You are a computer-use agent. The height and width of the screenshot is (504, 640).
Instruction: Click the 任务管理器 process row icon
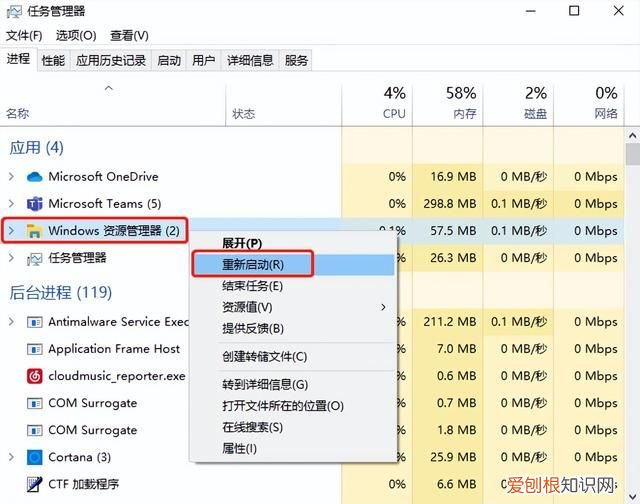[x=34, y=259]
